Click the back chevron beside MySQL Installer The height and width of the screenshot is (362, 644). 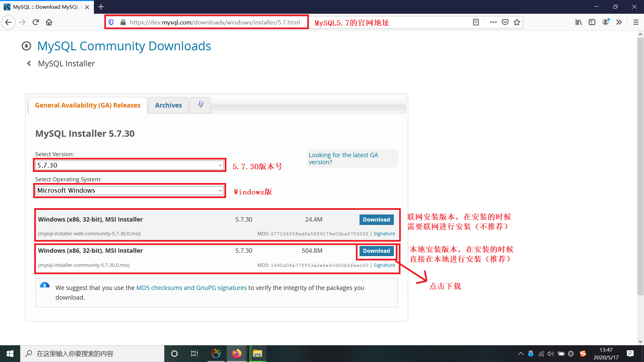coord(29,63)
